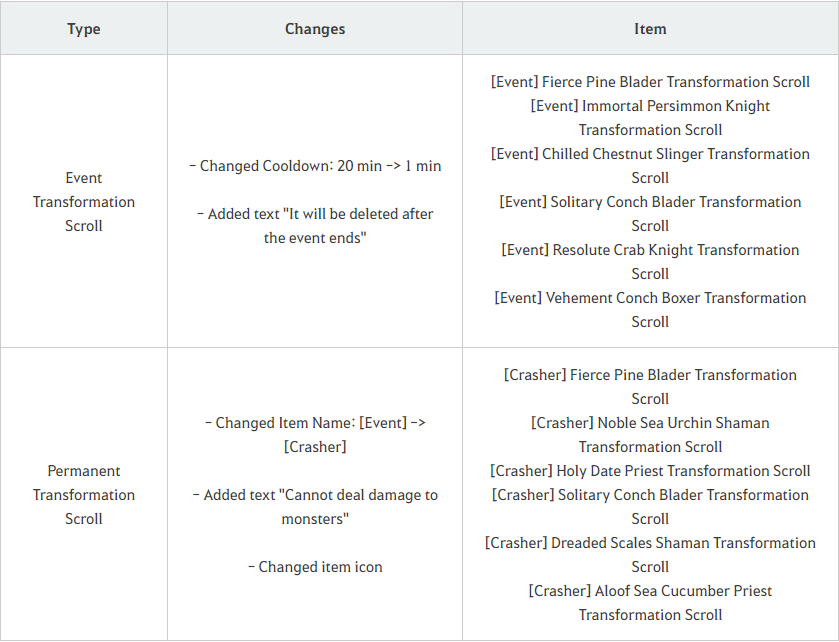Pick the [Crasher] Dreaded Scales Shaman entry
Viewport: 839px width, 642px height.
click(x=650, y=555)
